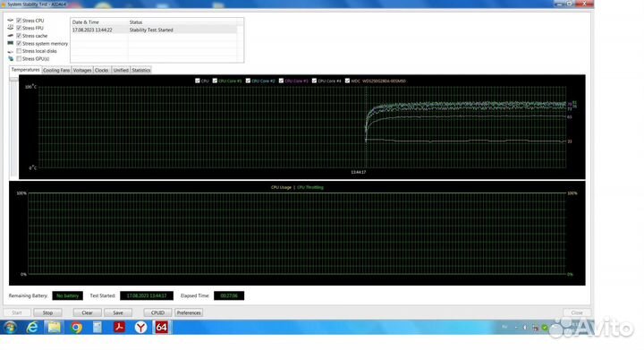Image resolution: width=644 pixels, height=350 pixels.
Task: Click the Test Started date value
Action: (x=147, y=295)
